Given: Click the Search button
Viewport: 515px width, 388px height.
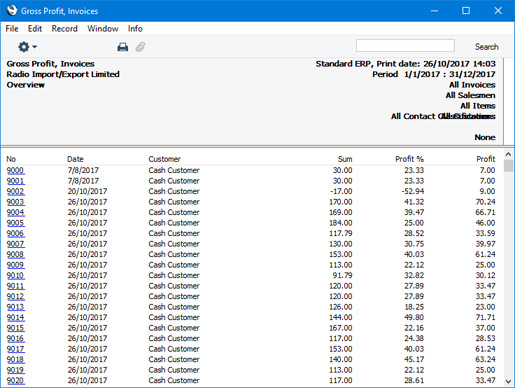Looking at the screenshot, I should [x=486, y=47].
